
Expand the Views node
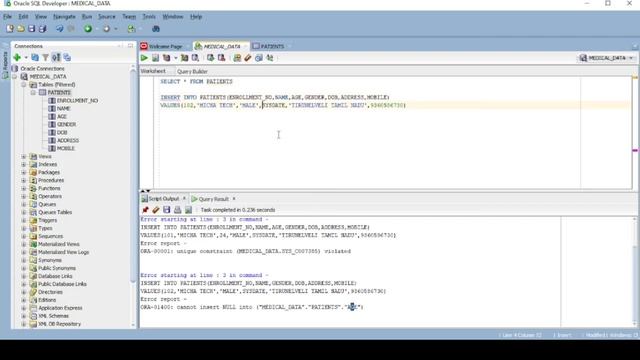24,156
